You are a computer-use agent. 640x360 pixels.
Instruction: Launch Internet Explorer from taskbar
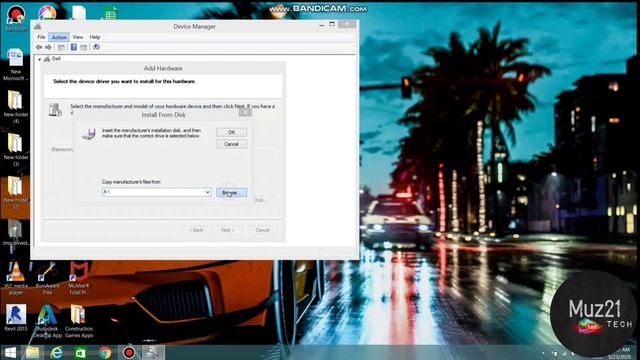[56, 353]
